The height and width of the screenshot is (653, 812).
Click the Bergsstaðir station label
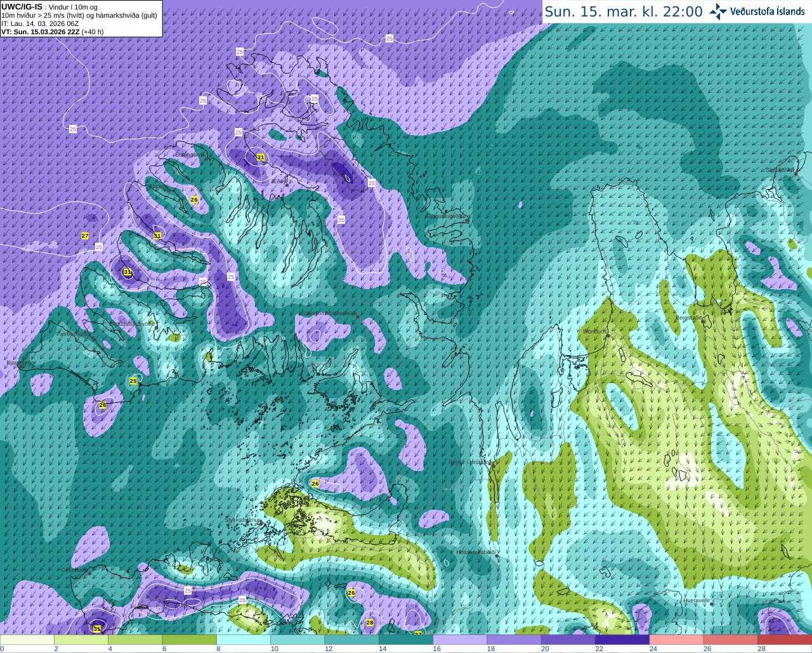click(688, 317)
